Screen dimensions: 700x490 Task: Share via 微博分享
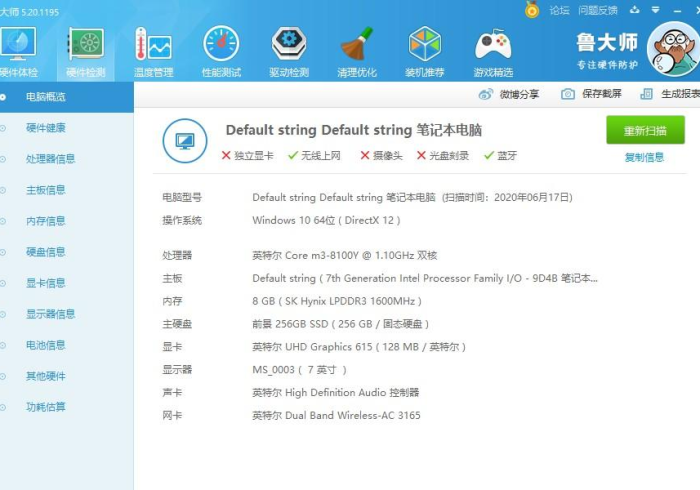[509, 94]
